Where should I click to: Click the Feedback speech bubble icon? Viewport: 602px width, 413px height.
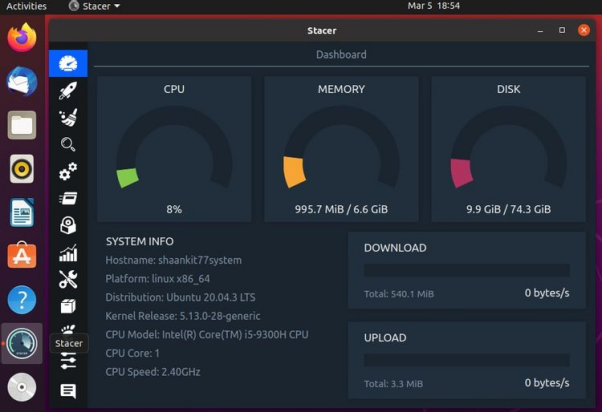click(68, 391)
